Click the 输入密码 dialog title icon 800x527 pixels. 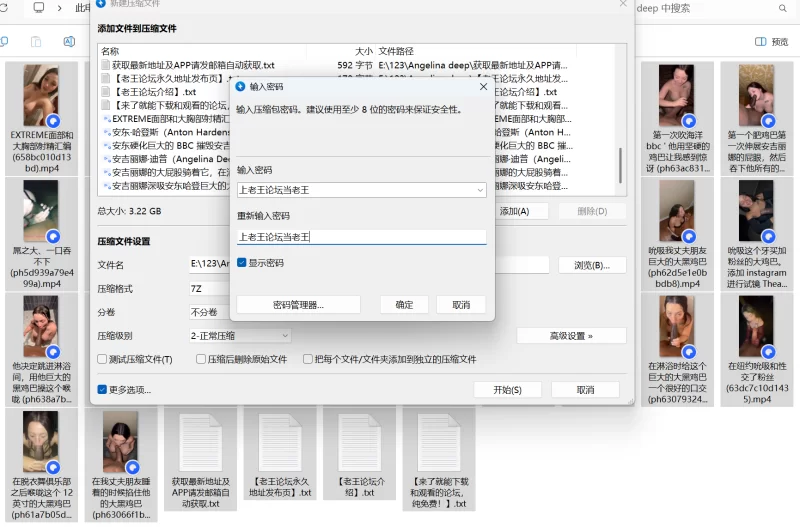[240, 87]
